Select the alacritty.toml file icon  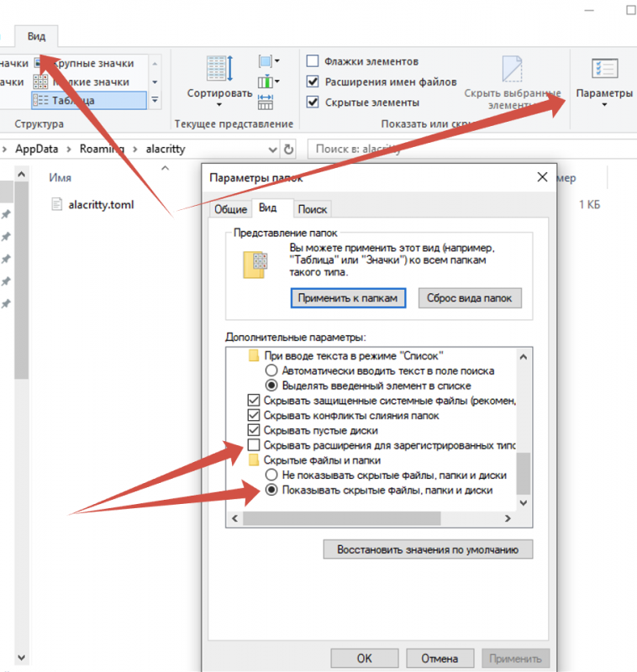[56, 204]
